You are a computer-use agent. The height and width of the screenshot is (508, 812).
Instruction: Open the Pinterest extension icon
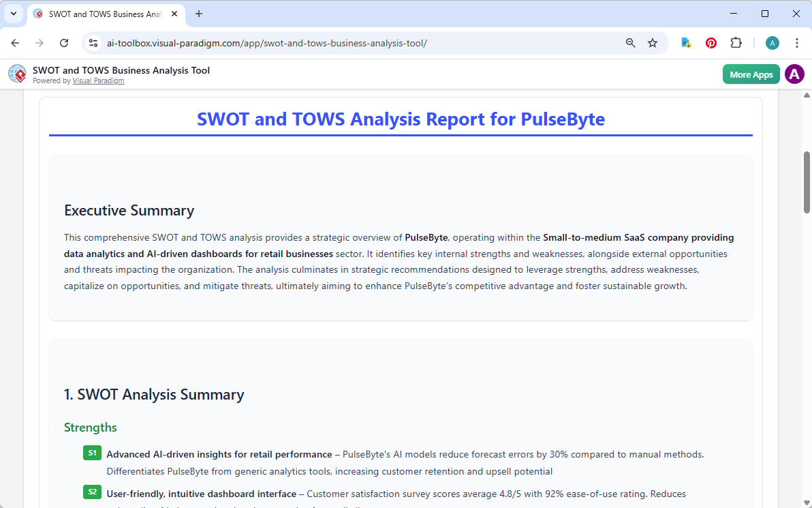(710, 42)
